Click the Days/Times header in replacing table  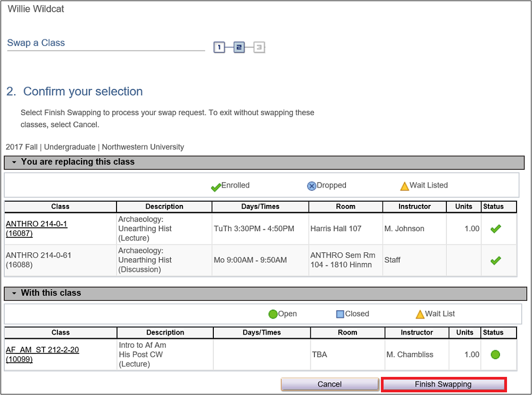point(260,207)
